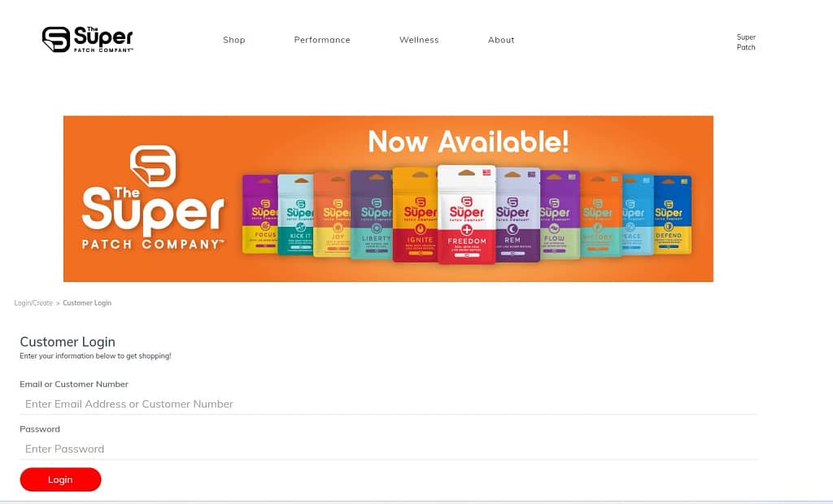Click the Super Patch Company logo
This screenshot has width=833, height=504.
point(88,39)
